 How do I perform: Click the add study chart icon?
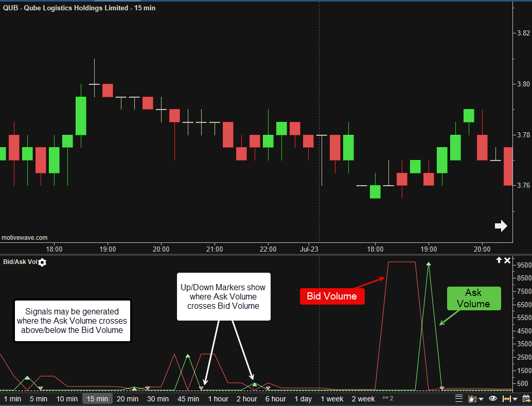coord(472,398)
